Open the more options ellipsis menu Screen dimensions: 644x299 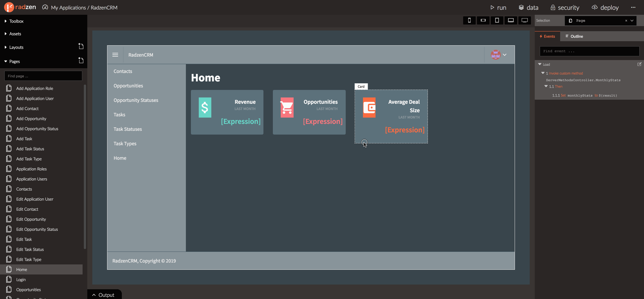coord(633,8)
